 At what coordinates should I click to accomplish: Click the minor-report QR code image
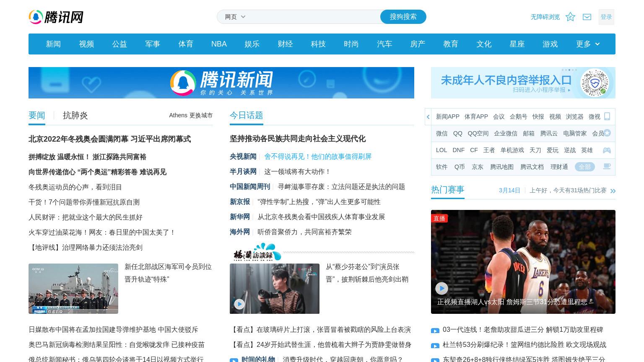(595, 83)
